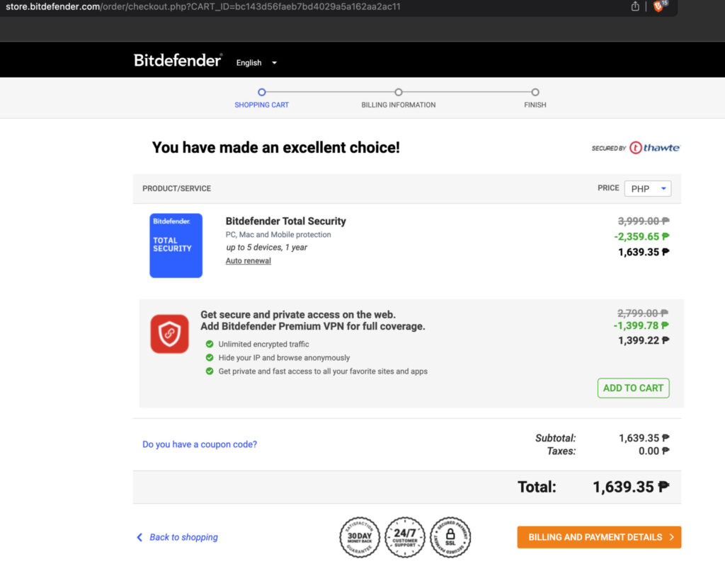Click the Total Security product box image
This screenshot has width=725, height=588.
(176, 246)
